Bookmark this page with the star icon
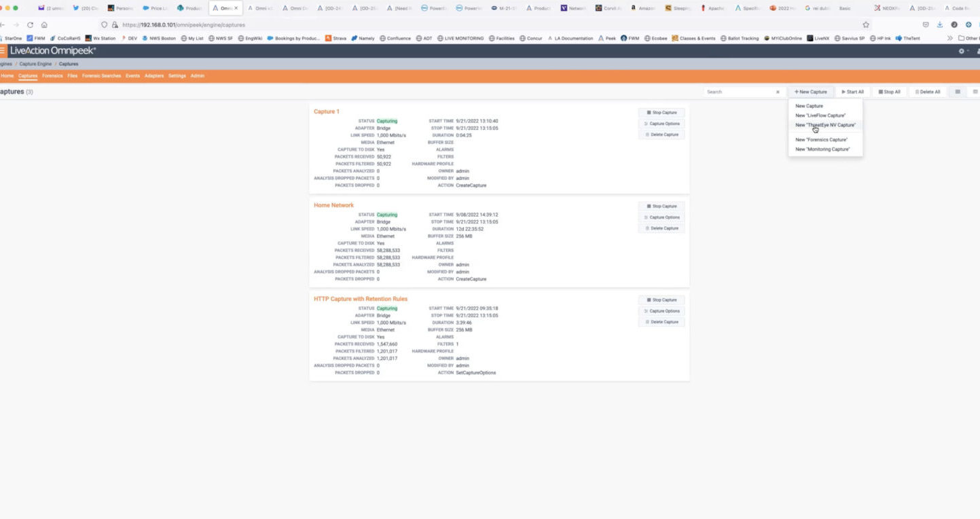 [866, 24]
